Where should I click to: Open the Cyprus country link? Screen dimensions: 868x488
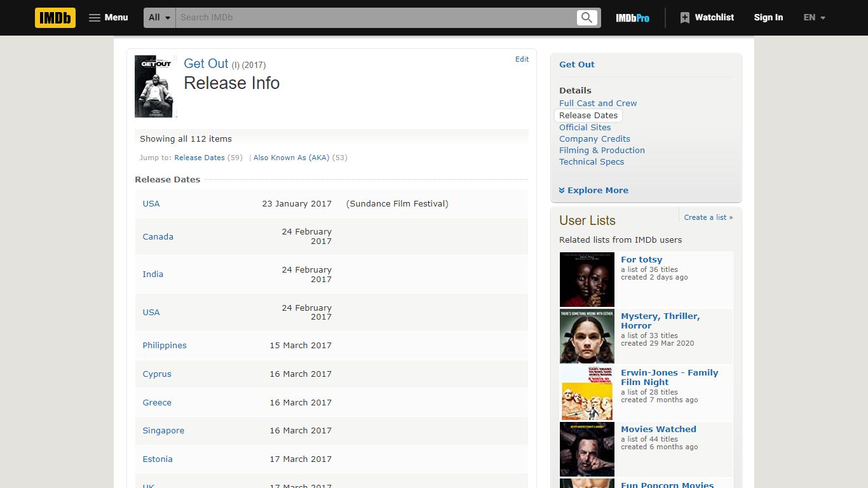(x=157, y=374)
